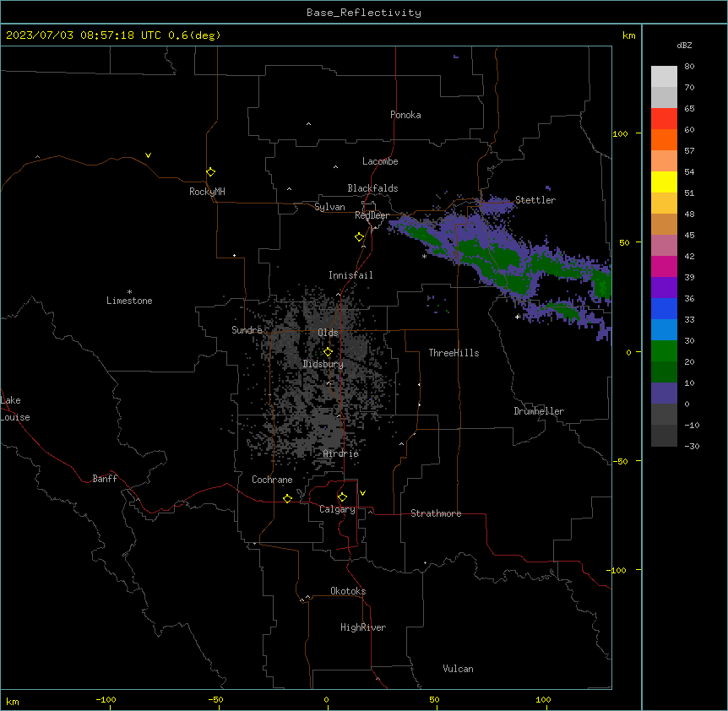Screen dimensions: 728x711
Task: Select the yellow 51-54 dBZ legend swatch
Action: 664,182
